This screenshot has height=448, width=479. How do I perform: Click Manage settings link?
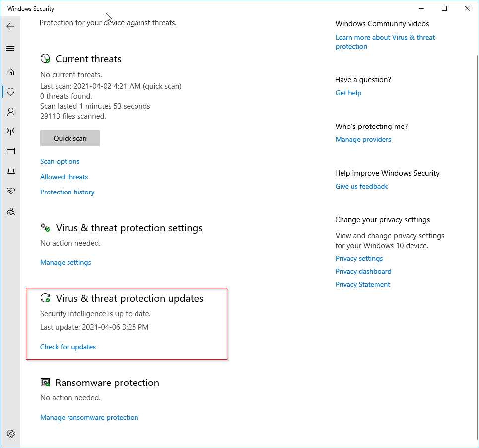[x=66, y=262]
